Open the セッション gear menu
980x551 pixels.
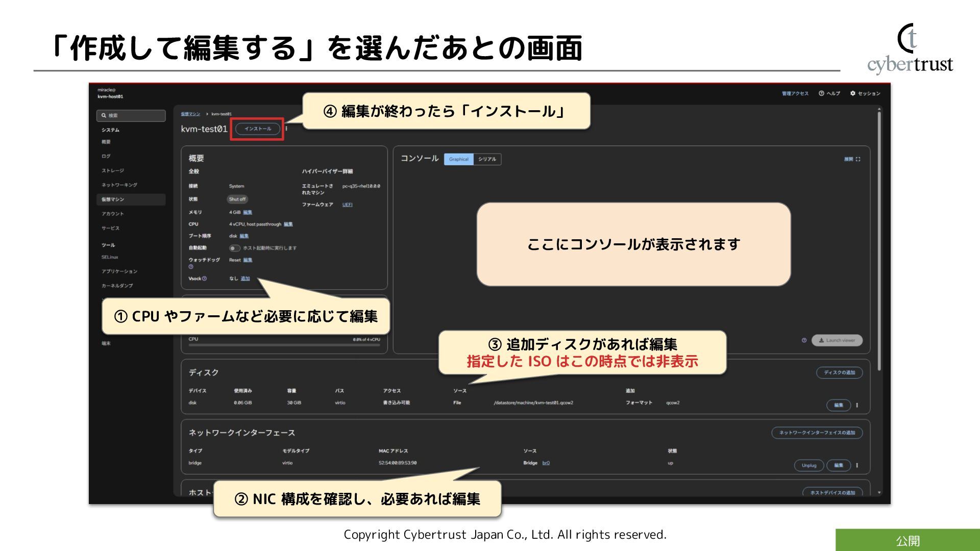(852, 93)
